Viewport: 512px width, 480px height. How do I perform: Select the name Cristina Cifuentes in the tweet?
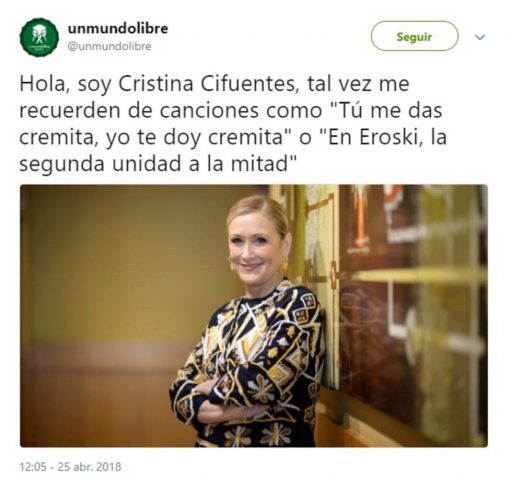(207, 84)
